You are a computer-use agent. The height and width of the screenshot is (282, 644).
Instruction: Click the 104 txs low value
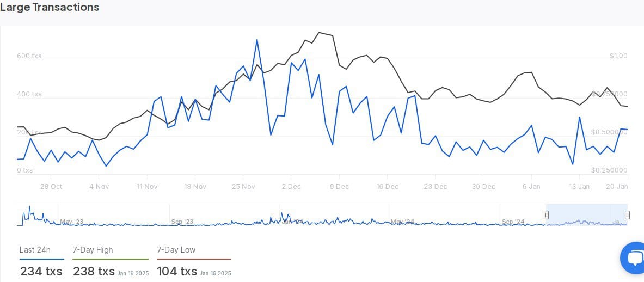click(177, 271)
